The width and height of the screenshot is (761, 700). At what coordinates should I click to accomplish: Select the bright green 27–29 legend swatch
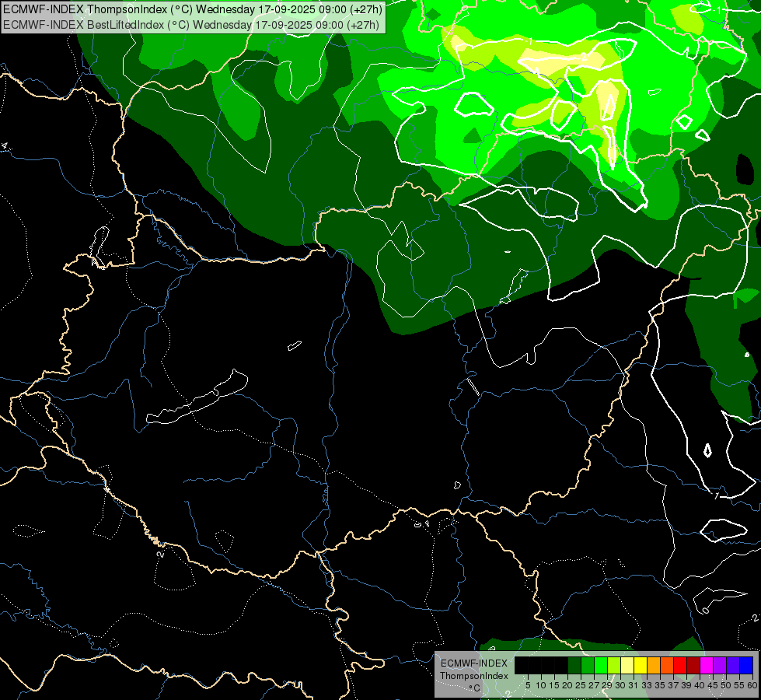[x=601, y=665]
